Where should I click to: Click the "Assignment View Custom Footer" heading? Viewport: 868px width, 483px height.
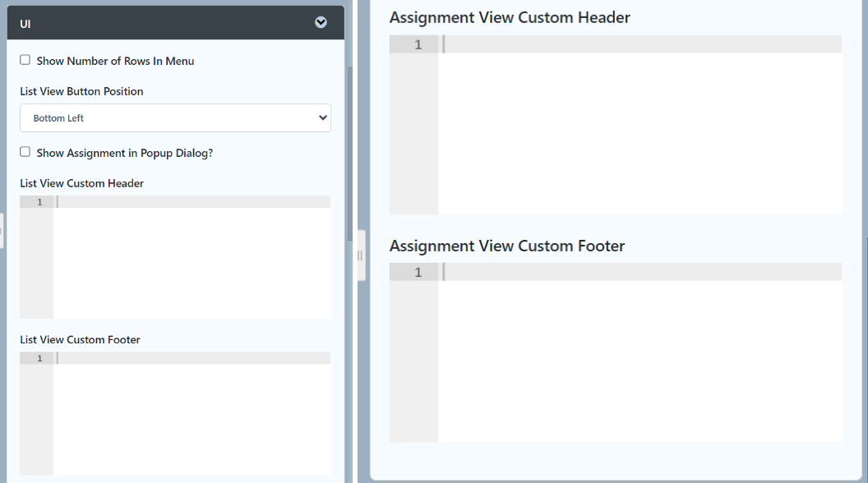click(507, 246)
